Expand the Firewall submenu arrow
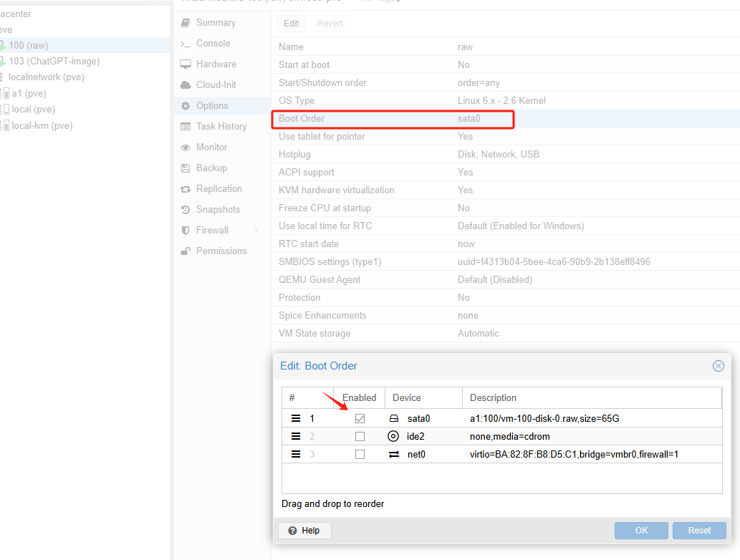 coord(256,231)
